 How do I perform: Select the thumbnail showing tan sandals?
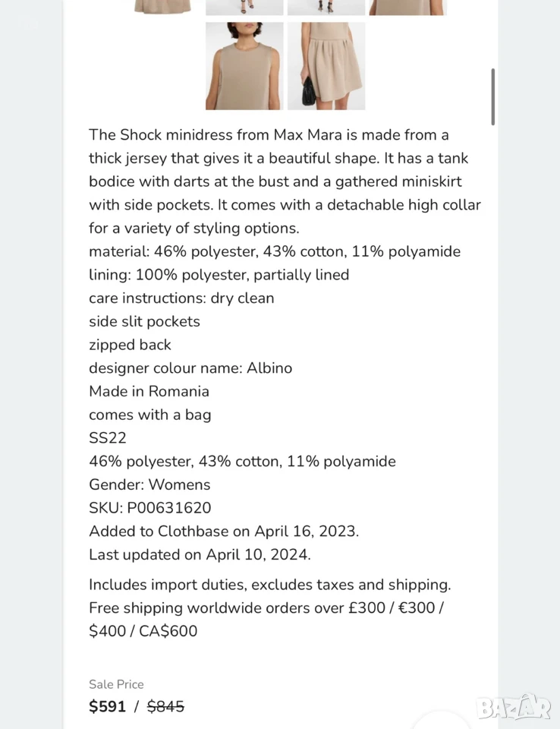pyautogui.click(x=244, y=7)
